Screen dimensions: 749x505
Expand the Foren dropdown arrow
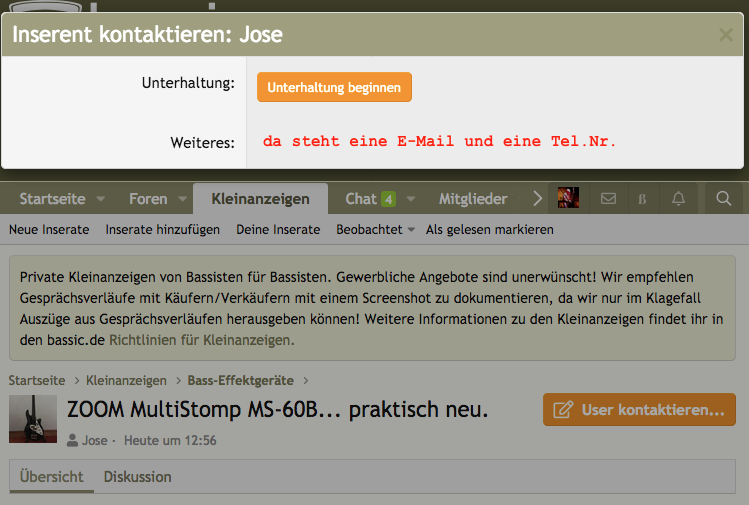[182, 199]
